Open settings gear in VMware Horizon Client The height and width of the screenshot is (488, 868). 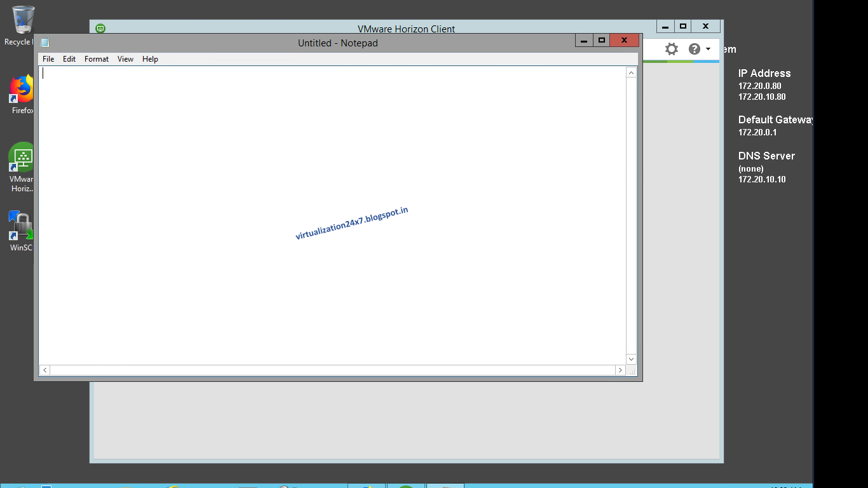(x=672, y=49)
